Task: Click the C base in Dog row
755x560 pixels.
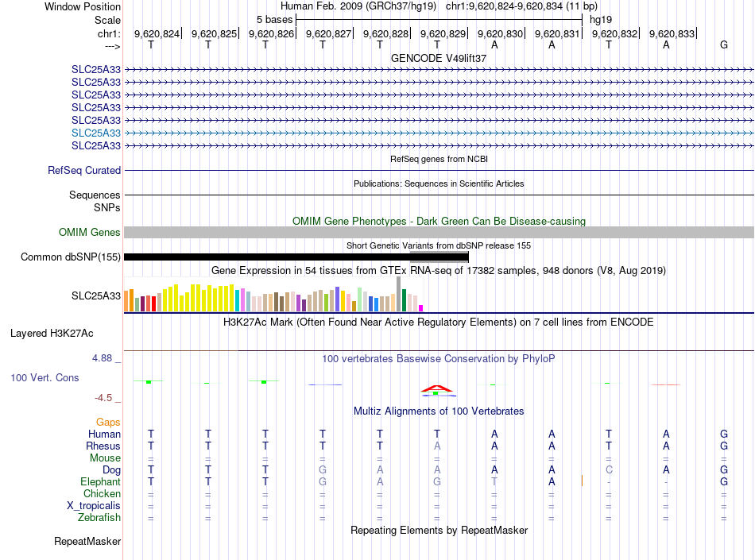Action: (x=609, y=470)
